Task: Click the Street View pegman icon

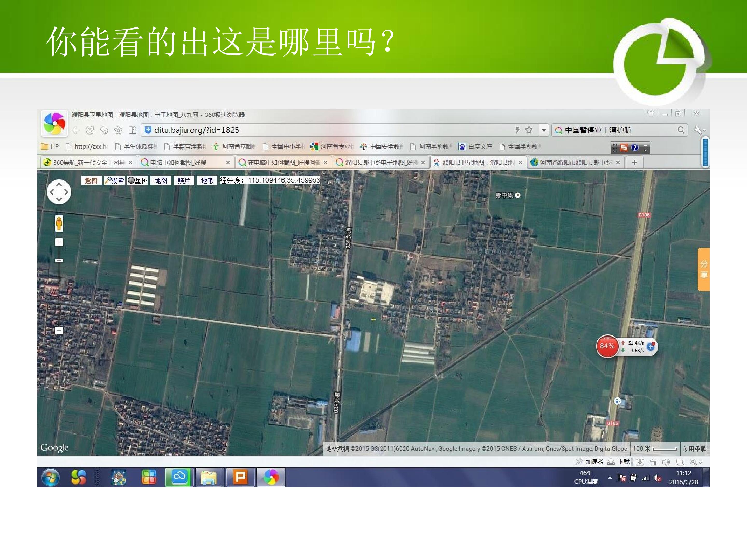Action: (x=59, y=223)
